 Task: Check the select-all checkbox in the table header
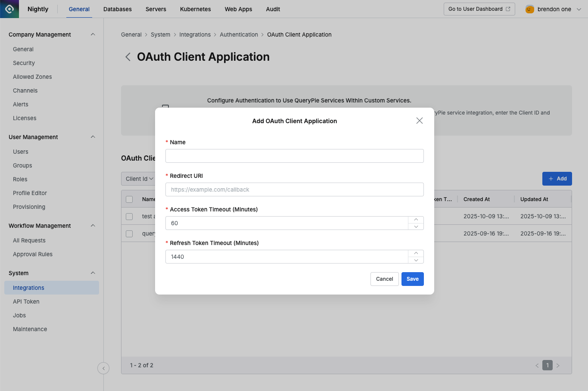click(129, 199)
